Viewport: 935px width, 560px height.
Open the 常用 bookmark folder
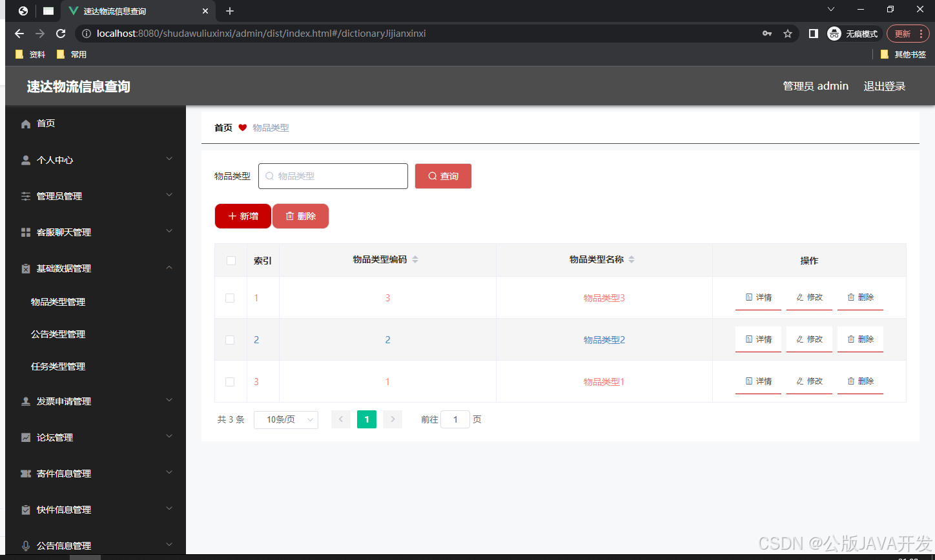pos(72,55)
